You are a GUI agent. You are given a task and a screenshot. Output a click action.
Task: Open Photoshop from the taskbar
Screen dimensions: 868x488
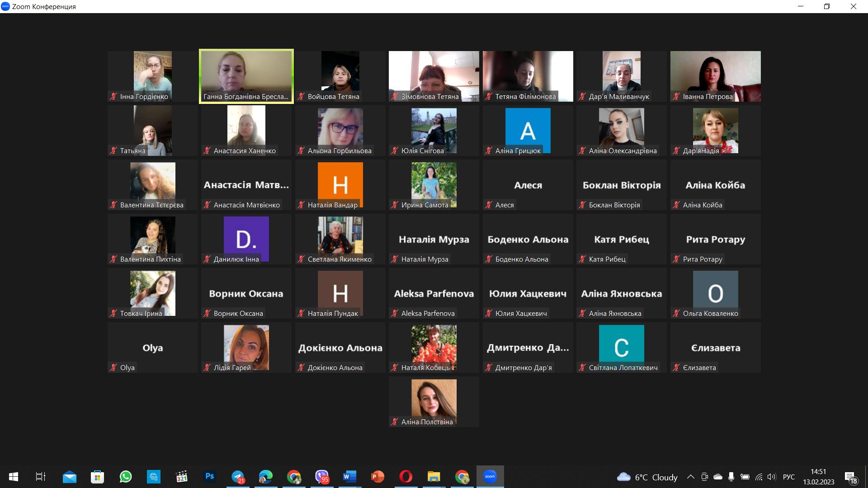[x=210, y=477]
